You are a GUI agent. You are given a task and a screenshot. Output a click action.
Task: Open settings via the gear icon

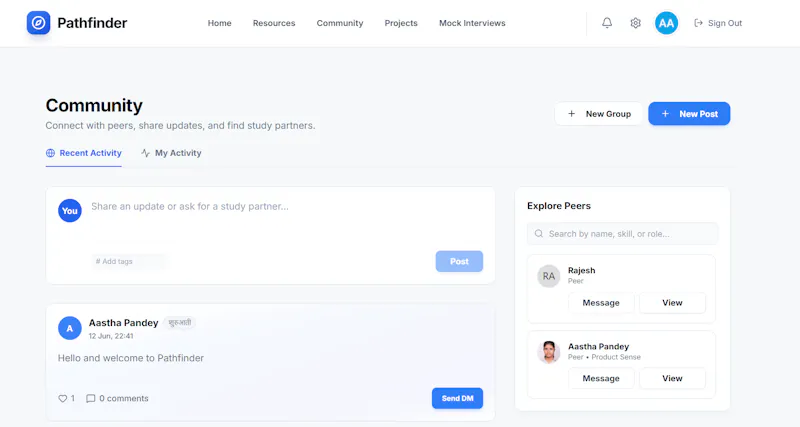635,23
